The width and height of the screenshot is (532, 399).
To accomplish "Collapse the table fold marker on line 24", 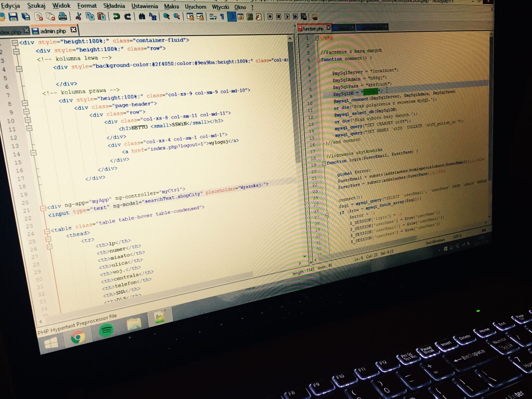I will coord(47,231).
